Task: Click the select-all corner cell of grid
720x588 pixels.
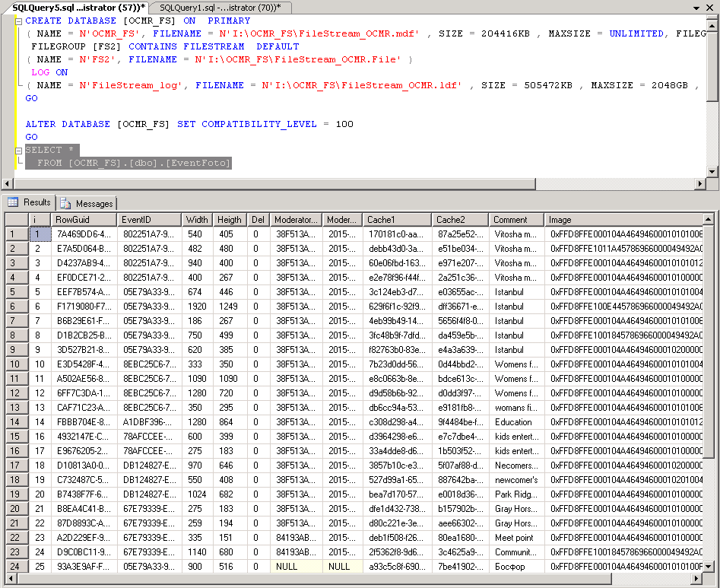Action: [x=17, y=220]
